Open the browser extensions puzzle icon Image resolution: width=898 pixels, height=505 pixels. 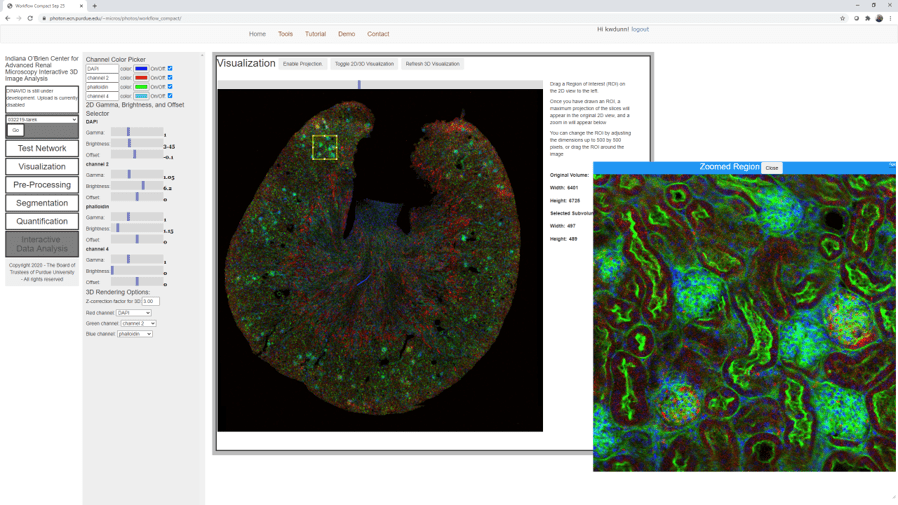pyautogui.click(x=867, y=18)
